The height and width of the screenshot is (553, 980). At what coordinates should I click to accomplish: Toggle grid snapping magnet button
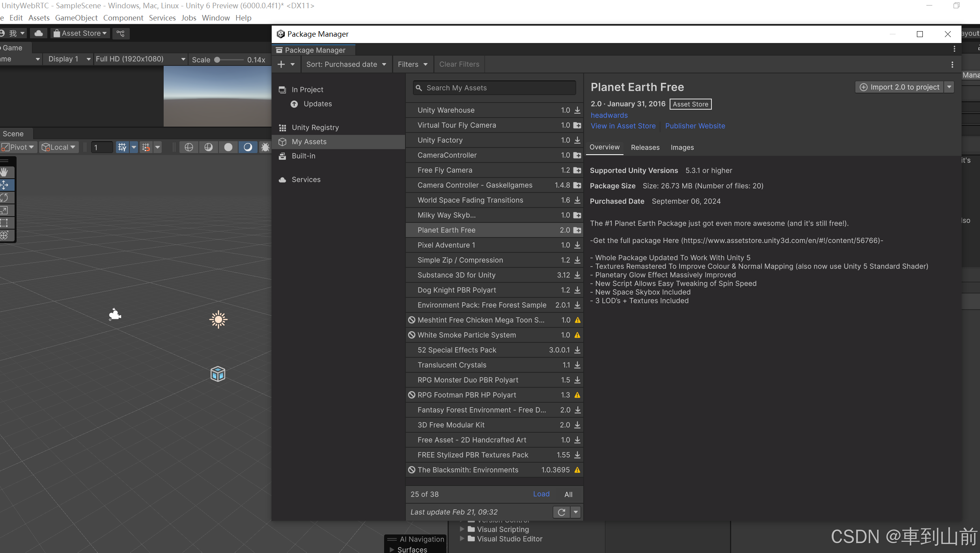tap(146, 147)
